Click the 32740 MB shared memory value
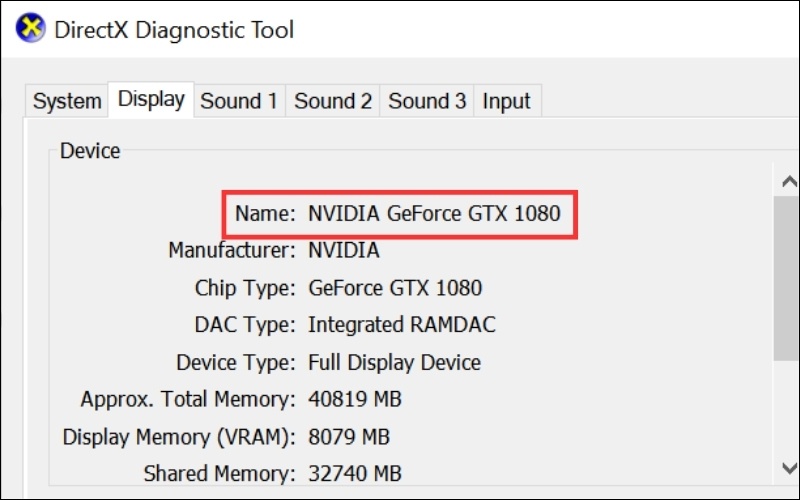Viewport: 800px width, 500px height. point(354,473)
